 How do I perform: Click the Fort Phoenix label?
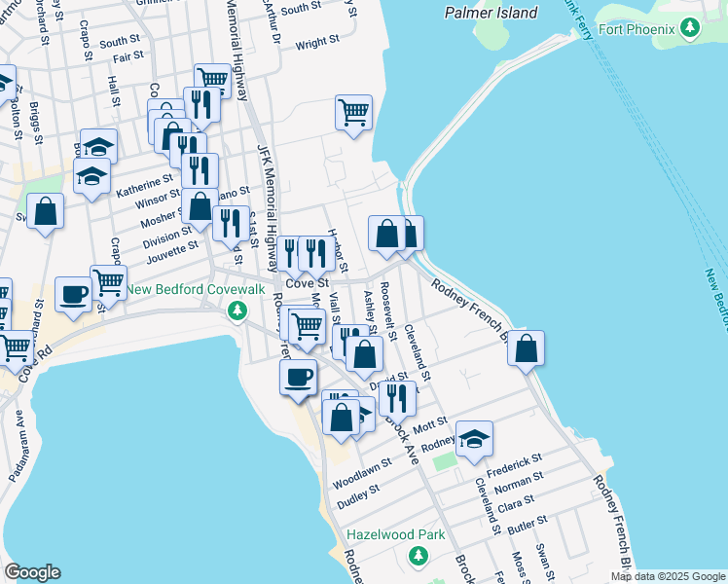point(637,30)
